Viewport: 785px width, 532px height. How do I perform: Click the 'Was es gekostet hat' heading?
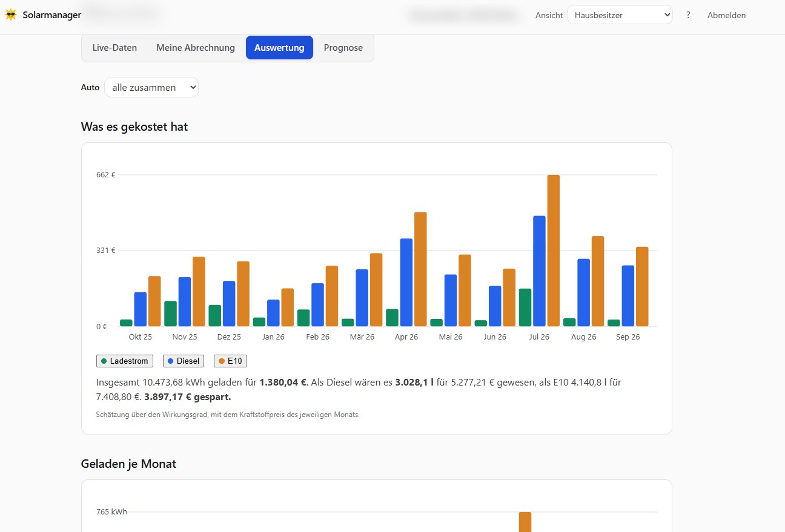134,127
